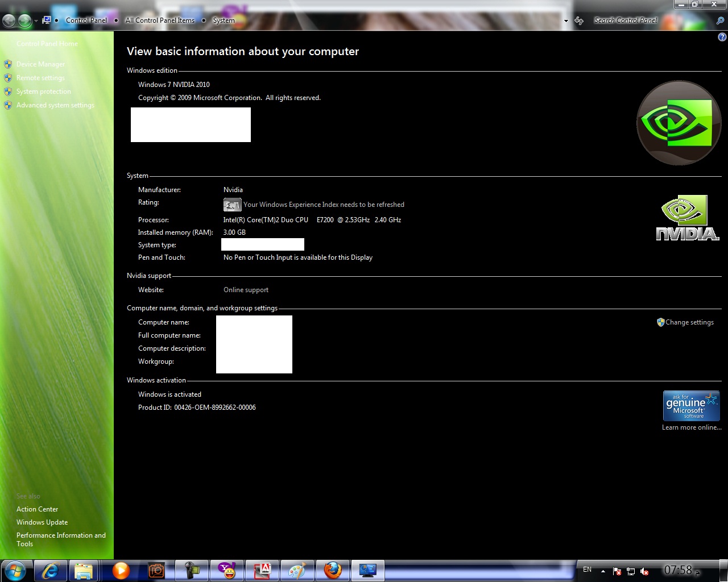Open Control Panel Home
This screenshot has width=728, height=582.
point(47,44)
